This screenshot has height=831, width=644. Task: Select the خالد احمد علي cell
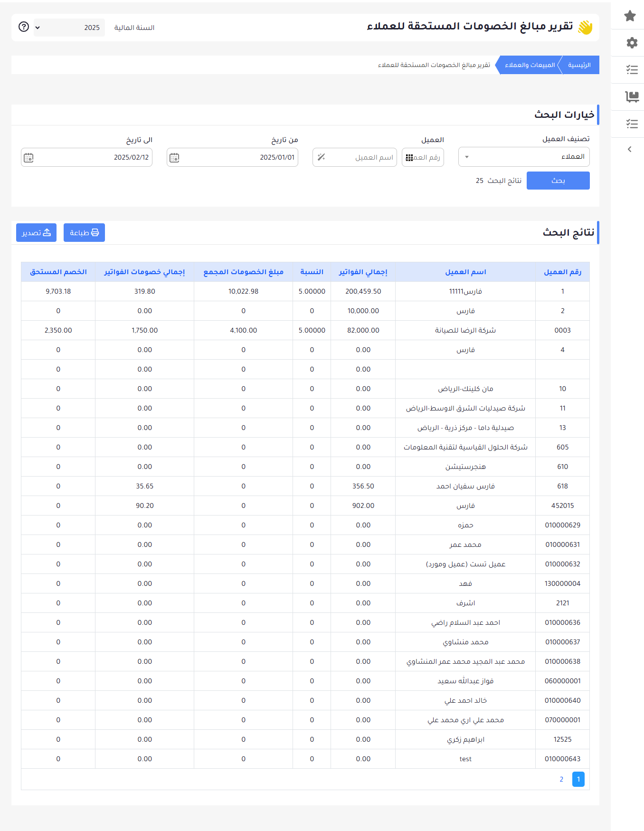[x=465, y=700]
